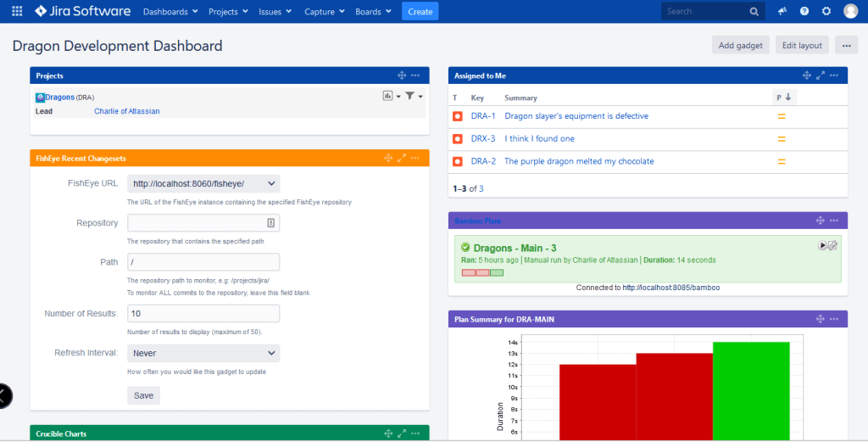Sort by the priority column header

(782, 98)
